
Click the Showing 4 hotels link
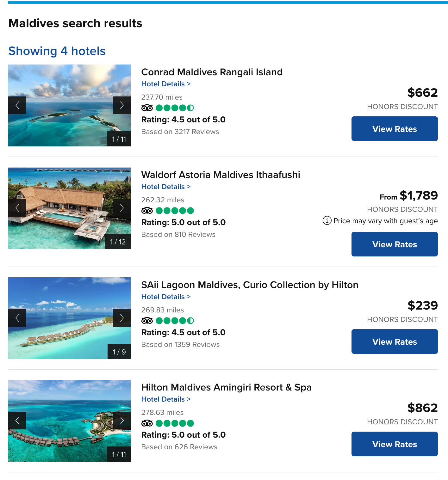pyautogui.click(x=57, y=51)
